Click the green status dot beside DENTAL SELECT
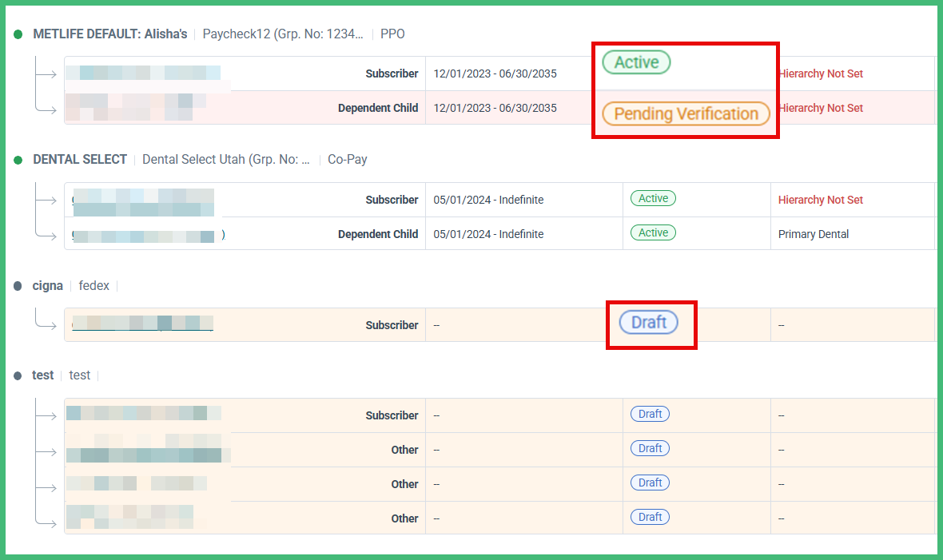Viewport: 943px width, 560px height. coord(18,160)
